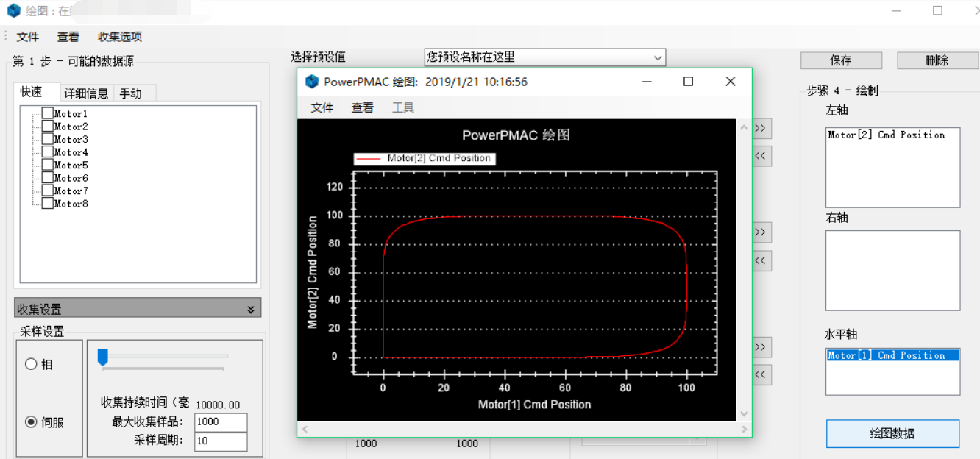Check the Motor1 checkbox
980x459 pixels.
pyautogui.click(x=48, y=113)
